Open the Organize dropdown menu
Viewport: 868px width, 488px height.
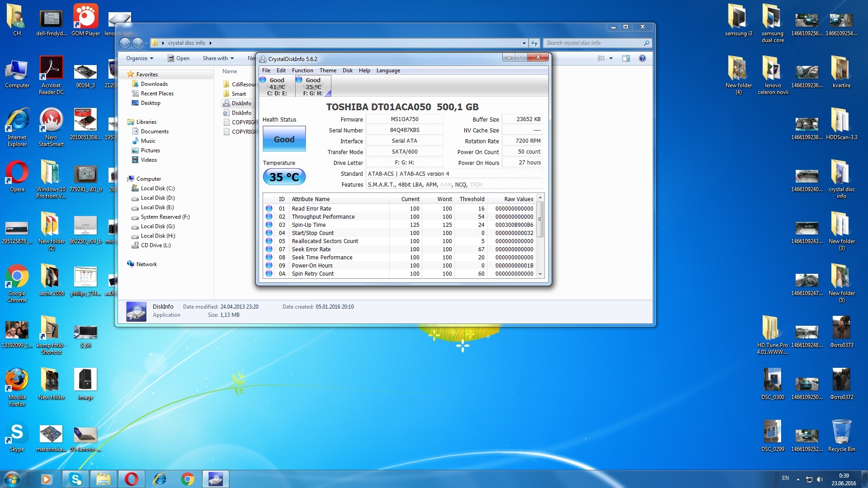pos(139,58)
